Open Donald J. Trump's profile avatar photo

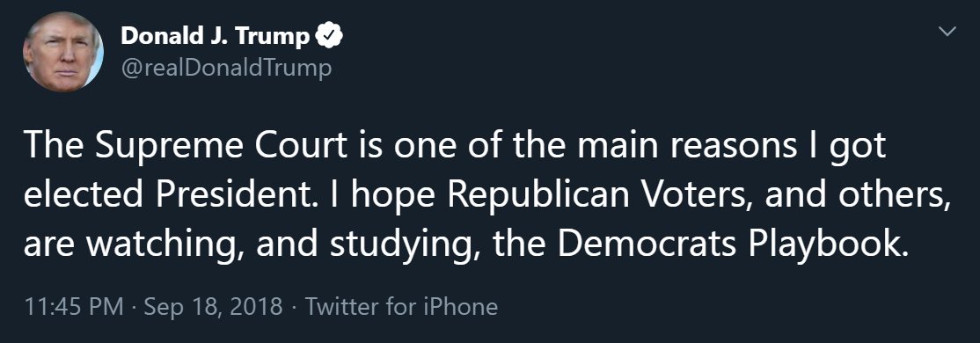tap(63, 52)
